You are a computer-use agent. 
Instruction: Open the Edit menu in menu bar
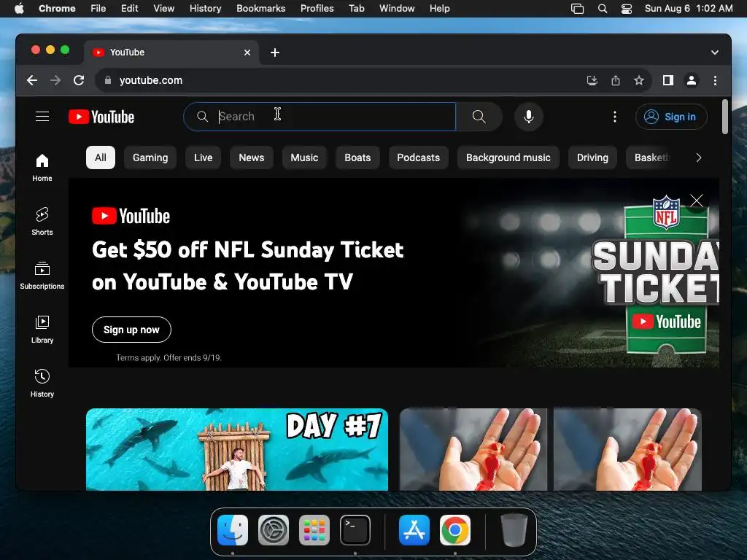129,9
